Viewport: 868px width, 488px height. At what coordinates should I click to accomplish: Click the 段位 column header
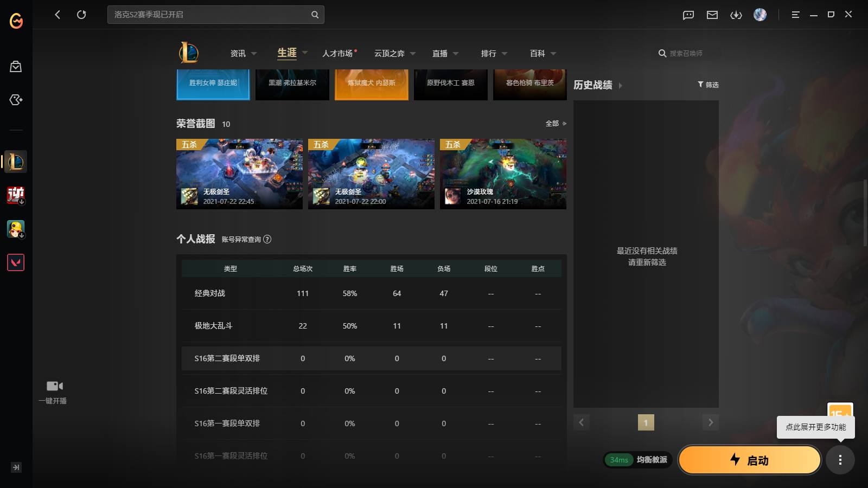[x=491, y=268]
